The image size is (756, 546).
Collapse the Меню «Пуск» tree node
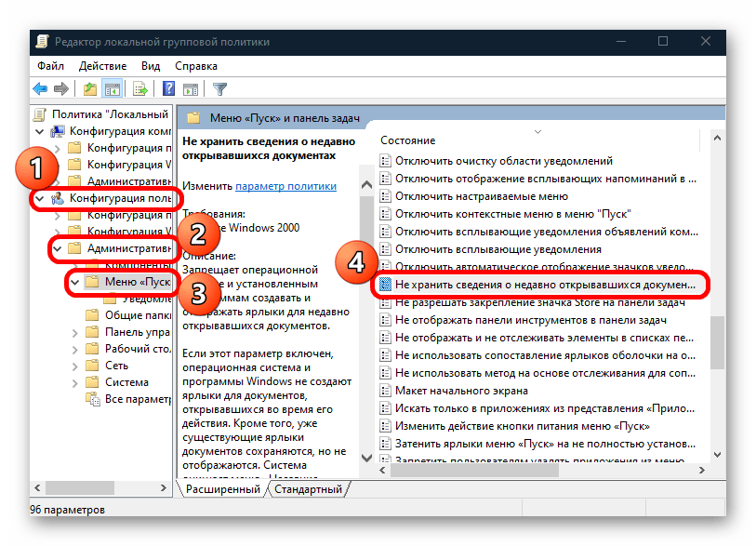point(75,282)
